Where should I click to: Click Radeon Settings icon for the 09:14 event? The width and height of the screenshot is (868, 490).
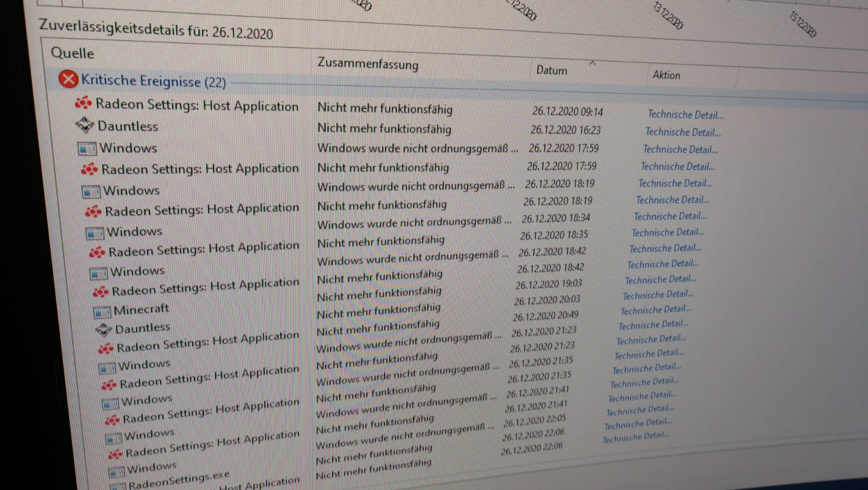point(83,102)
